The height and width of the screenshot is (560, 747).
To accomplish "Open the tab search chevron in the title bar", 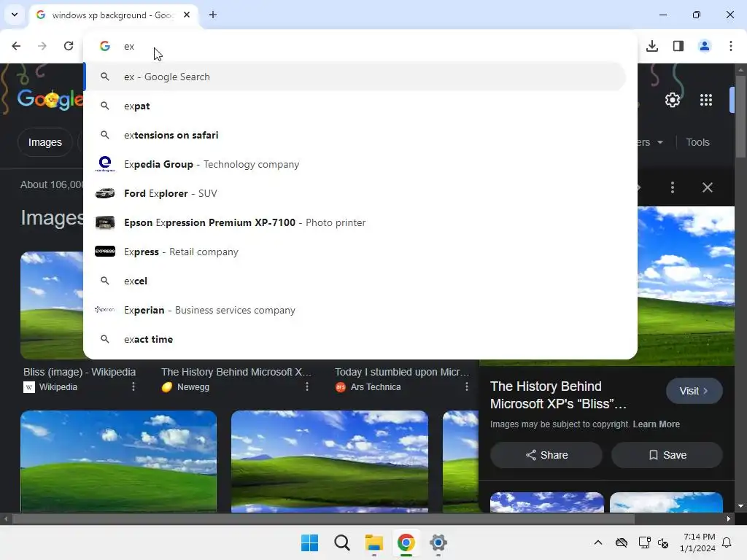I will coord(15,15).
